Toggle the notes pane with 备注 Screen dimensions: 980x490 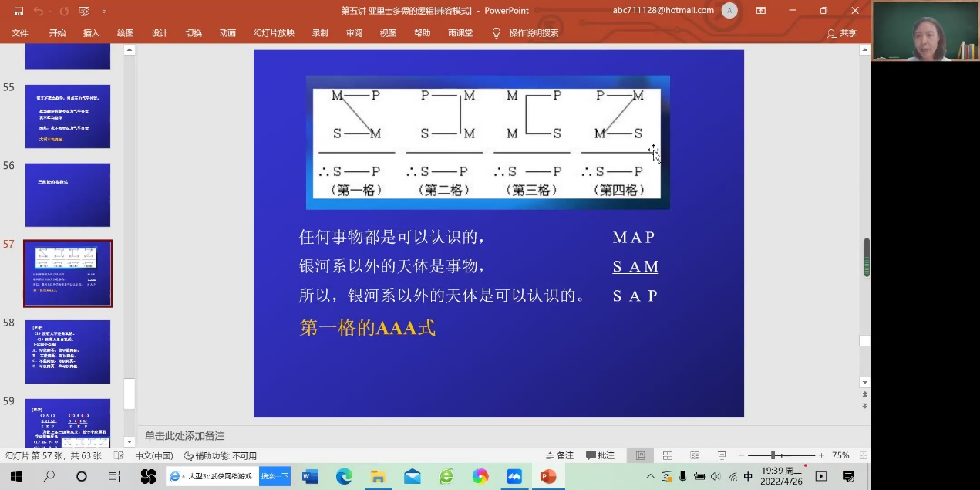559,456
